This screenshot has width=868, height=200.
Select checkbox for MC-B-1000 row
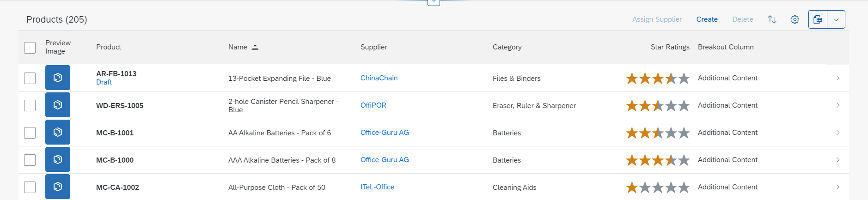coord(30,160)
